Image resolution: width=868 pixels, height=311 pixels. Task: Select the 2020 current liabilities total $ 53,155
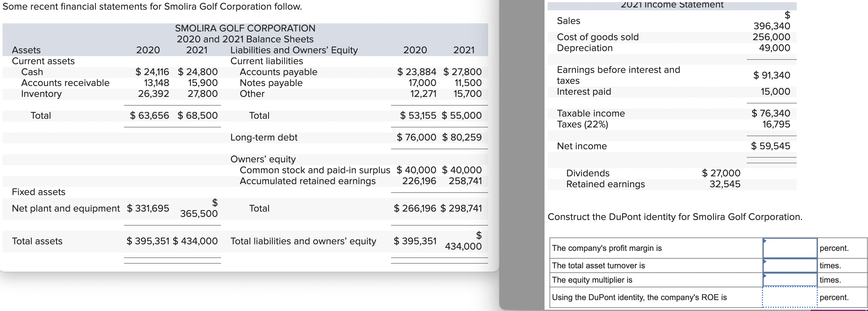[x=418, y=115]
